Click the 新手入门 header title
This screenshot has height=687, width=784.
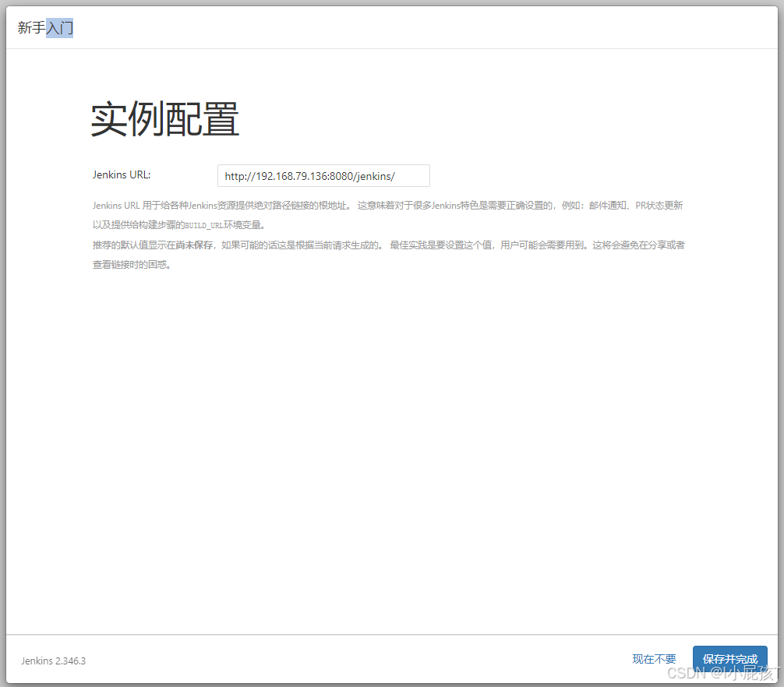(45, 28)
